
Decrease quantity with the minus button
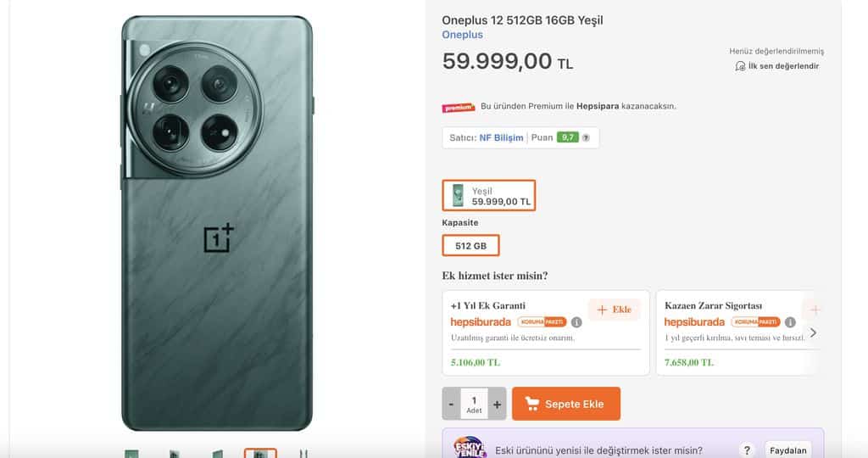point(452,405)
